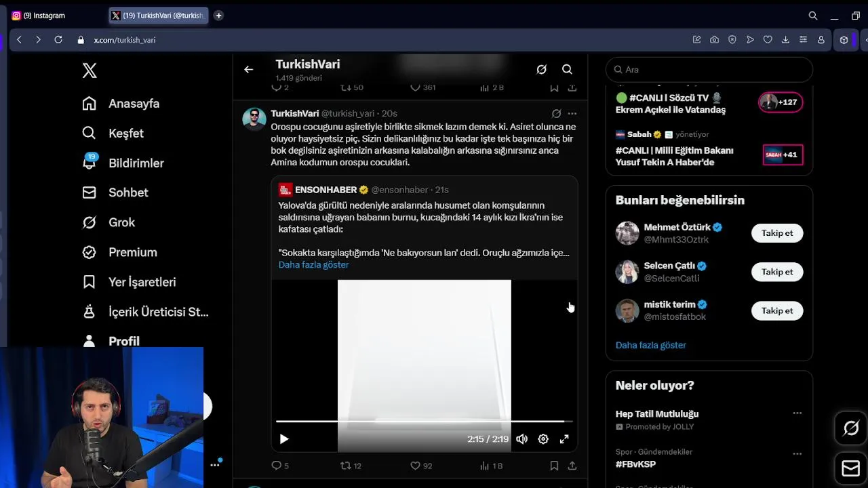The height and width of the screenshot is (488, 868).
Task: Go back in browser
Action: pos(19,40)
